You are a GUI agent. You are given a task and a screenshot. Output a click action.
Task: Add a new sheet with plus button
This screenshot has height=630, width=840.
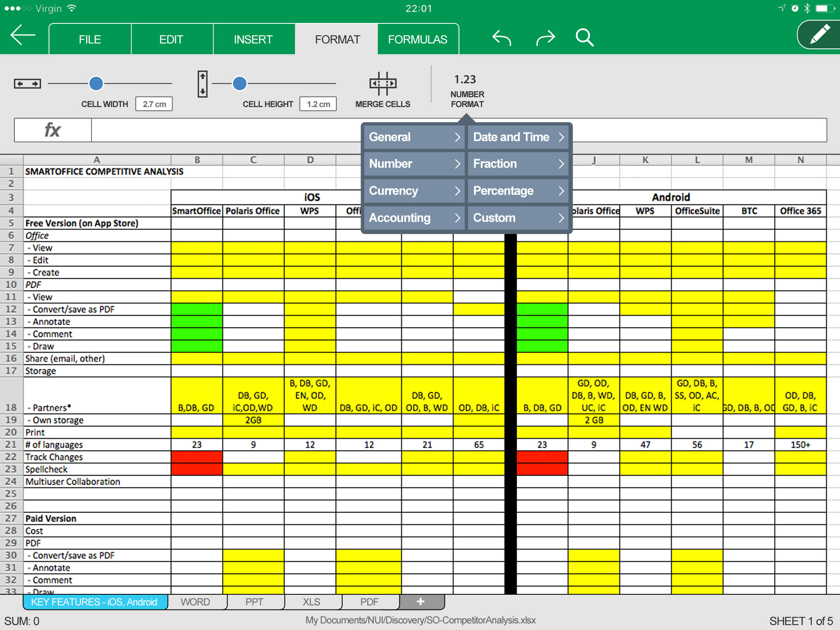pyautogui.click(x=420, y=602)
